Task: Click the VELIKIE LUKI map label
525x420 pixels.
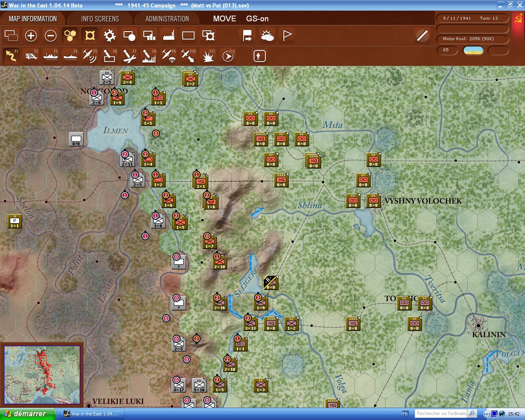Action: coord(118,401)
